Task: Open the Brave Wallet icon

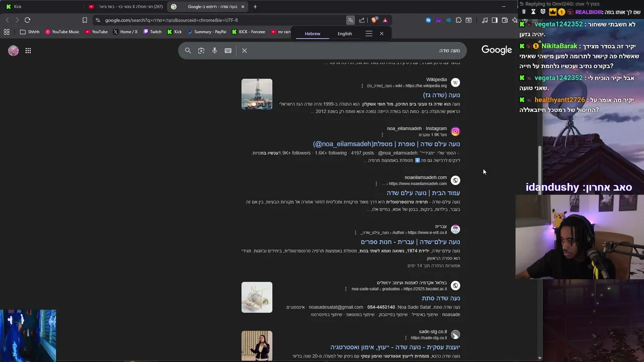Action: point(505,20)
